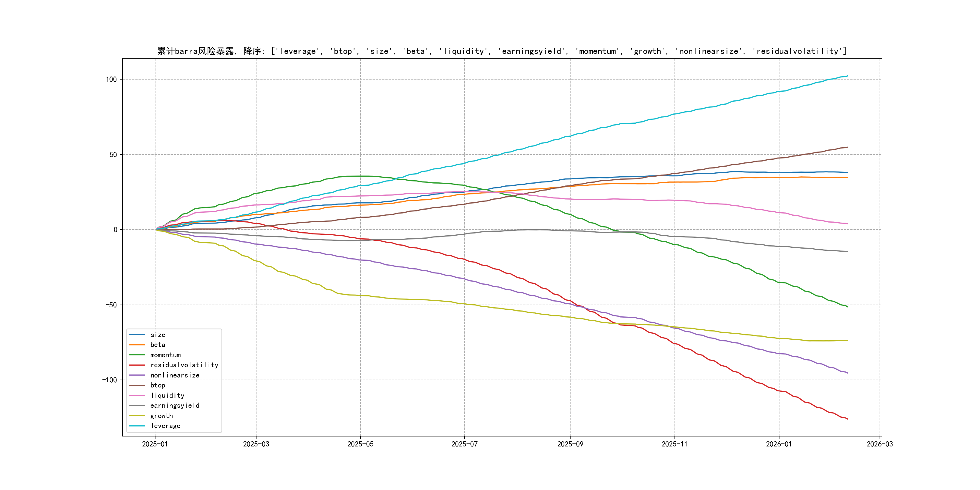Click the -100 y-axis tick label
The width and height of the screenshot is (980, 490).
109,380
